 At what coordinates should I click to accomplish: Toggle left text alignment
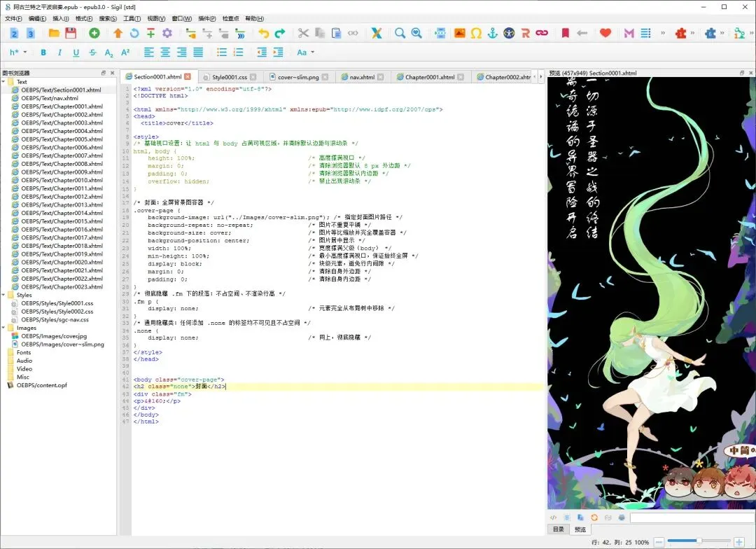tap(149, 52)
